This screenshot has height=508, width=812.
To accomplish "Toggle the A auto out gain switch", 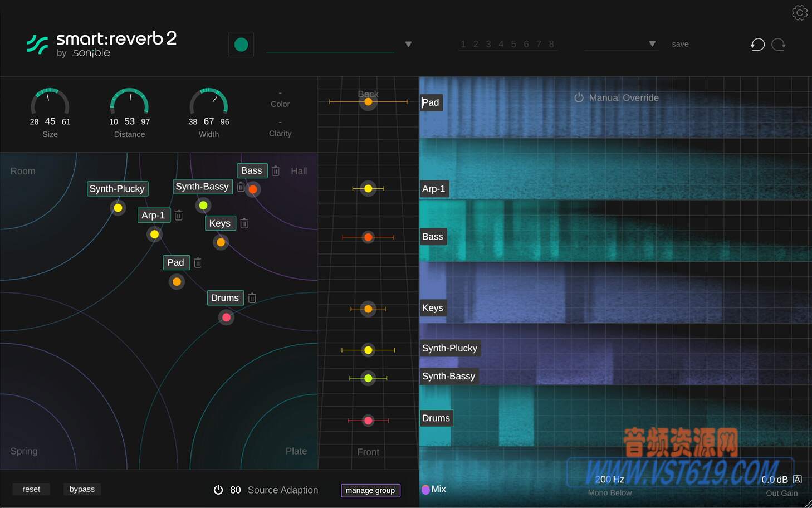I will pos(798,478).
